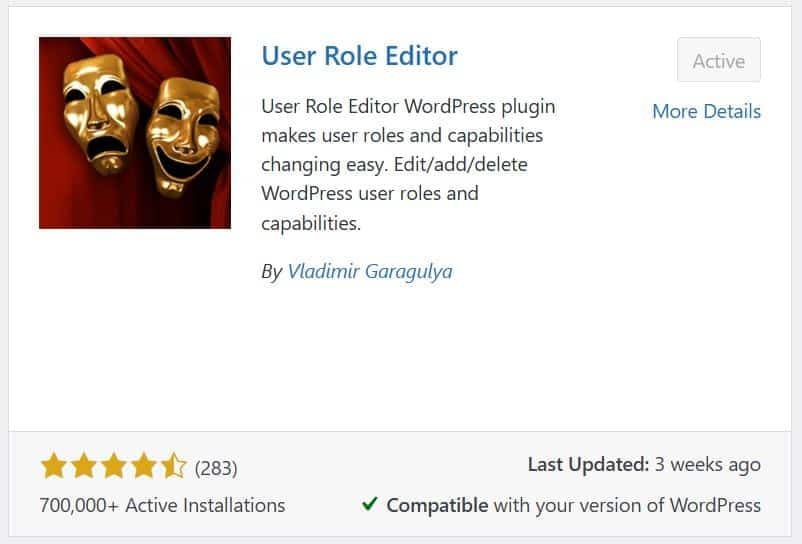Open the User Role Editor plugin title link
Viewport: 802px width, 544px height.
click(x=360, y=56)
